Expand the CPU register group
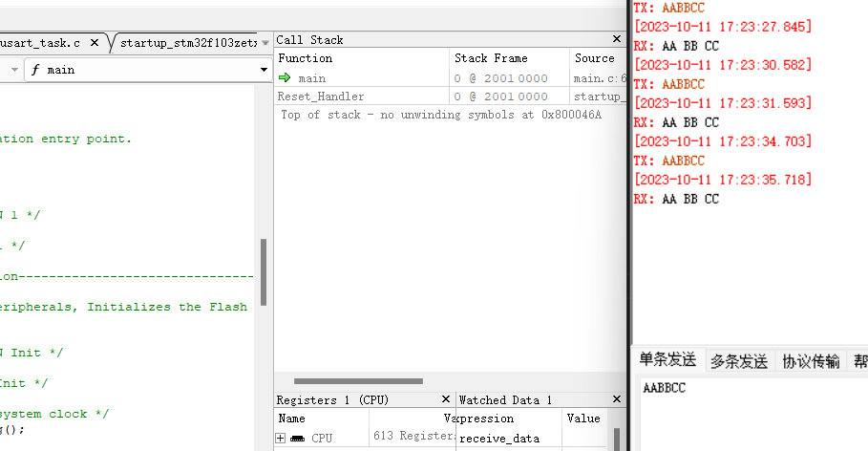 point(281,439)
